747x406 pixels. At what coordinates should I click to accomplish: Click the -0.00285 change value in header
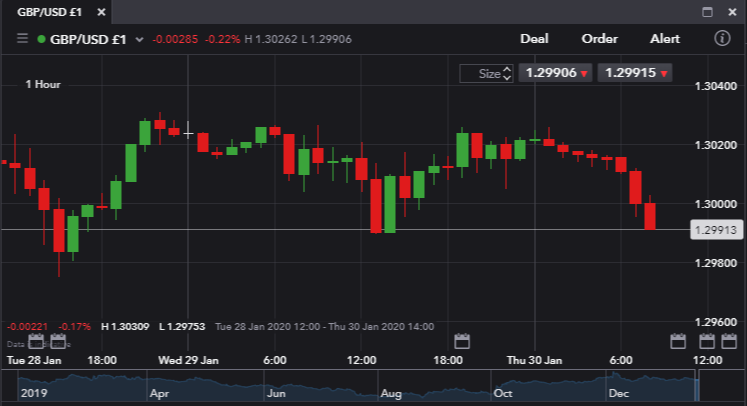tap(175, 39)
